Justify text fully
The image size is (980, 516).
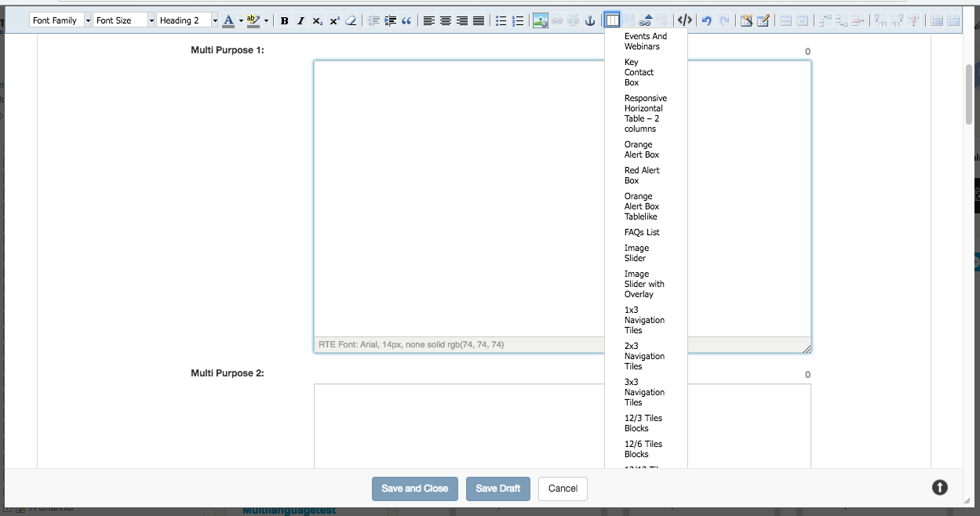click(x=479, y=20)
